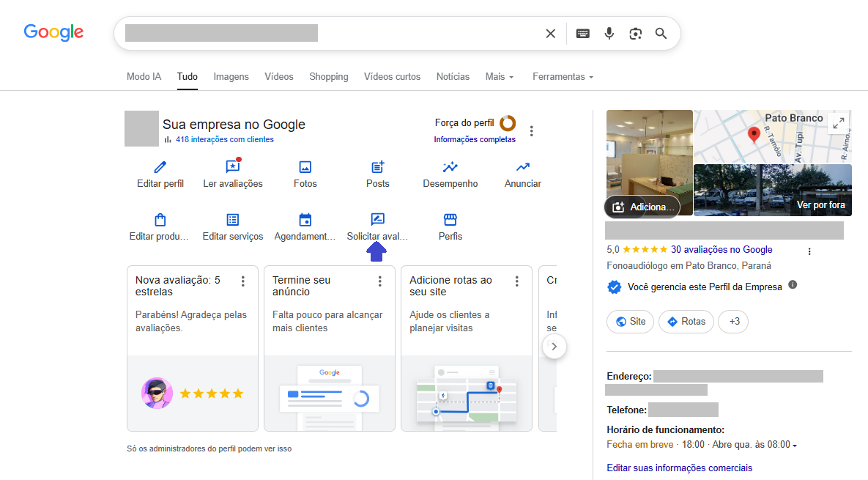Viewport: 868px width, 480px height.
Task: Click the Site button
Action: pyautogui.click(x=631, y=322)
